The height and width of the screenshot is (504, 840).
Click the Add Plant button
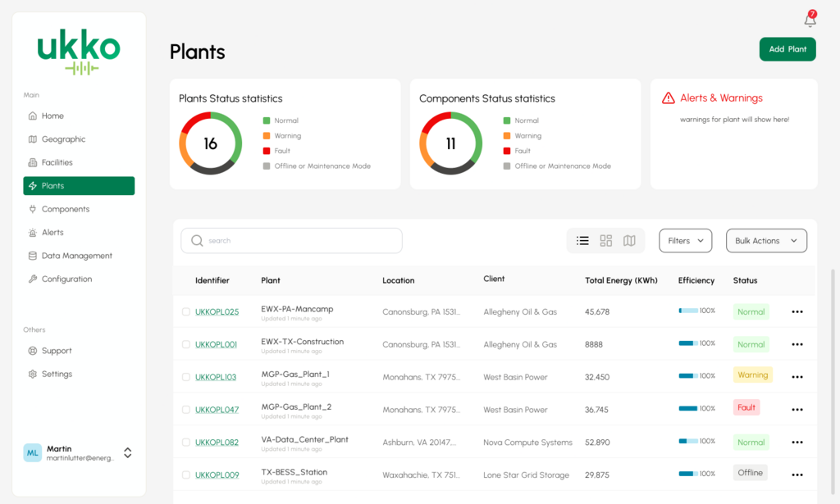tap(787, 49)
